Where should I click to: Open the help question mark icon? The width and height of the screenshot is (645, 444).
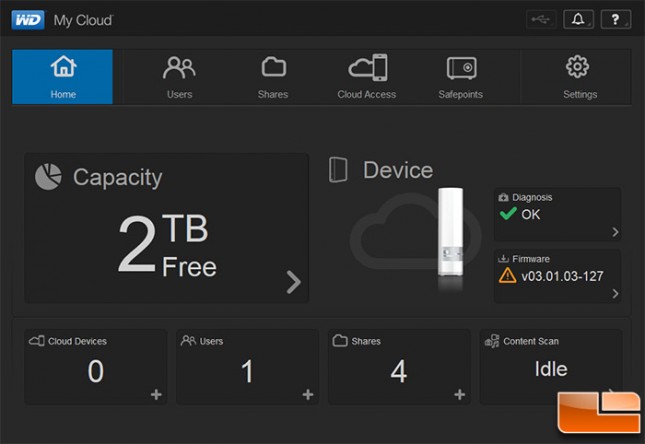(x=616, y=19)
